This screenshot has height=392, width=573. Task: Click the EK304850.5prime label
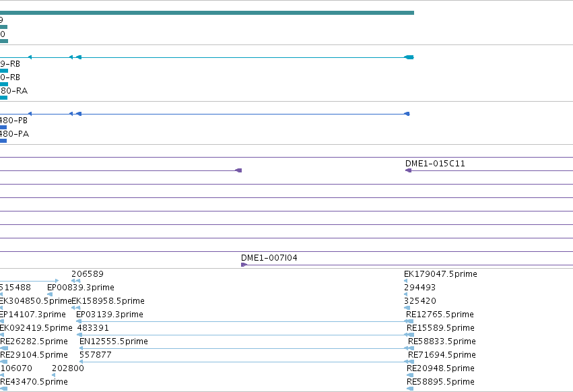(x=36, y=301)
